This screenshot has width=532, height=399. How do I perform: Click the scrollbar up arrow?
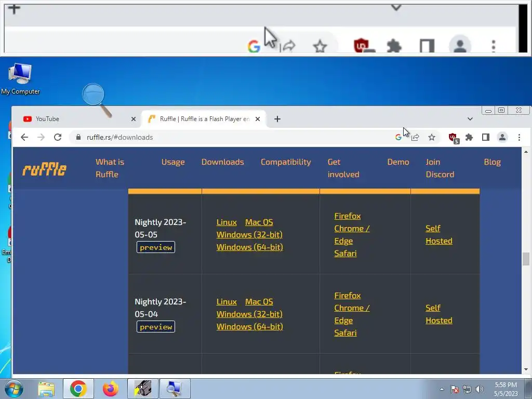pyautogui.click(x=526, y=152)
